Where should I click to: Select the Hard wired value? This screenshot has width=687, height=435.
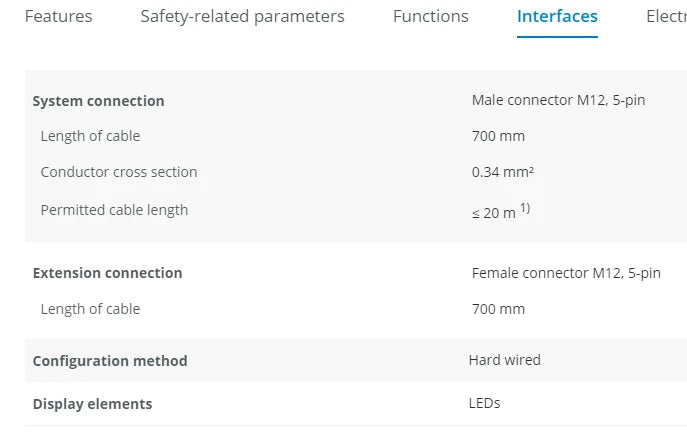tap(504, 360)
